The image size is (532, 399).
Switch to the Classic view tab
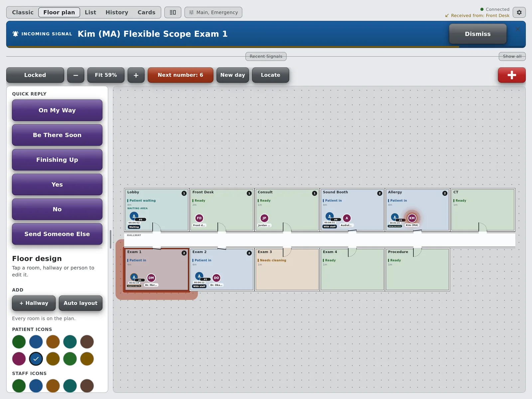tap(23, 12)
